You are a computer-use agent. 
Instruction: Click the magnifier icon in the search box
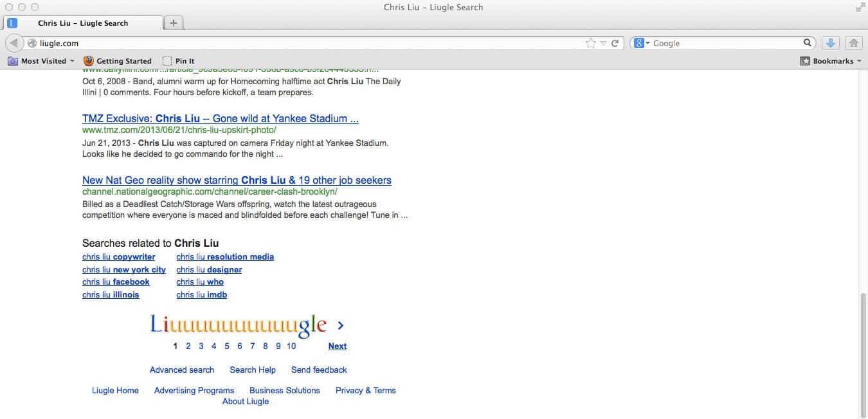[808, 43]
